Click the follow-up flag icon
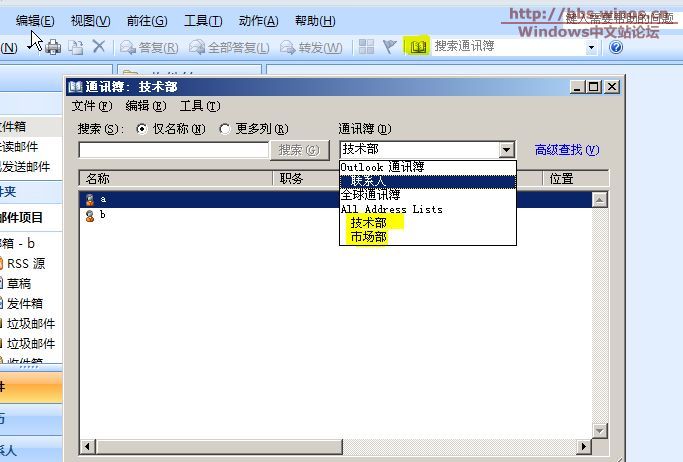683x462 pixels. tap(389, 47)
